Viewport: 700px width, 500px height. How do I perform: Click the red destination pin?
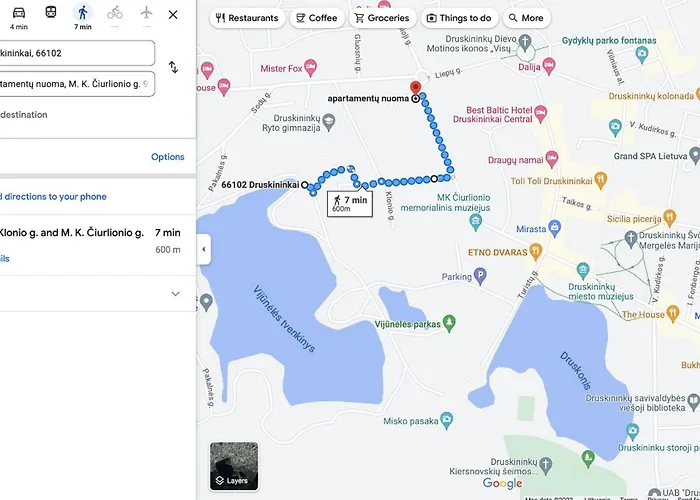[x=416, y=88]
